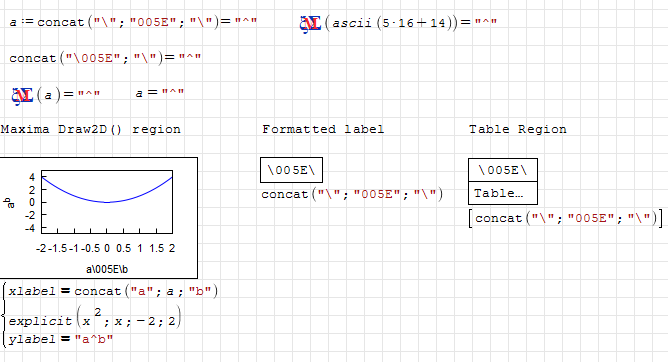Viewport: 668px width, 362px height.
Task: Click the Table Region heading text
Action: [x=518, y=129]
